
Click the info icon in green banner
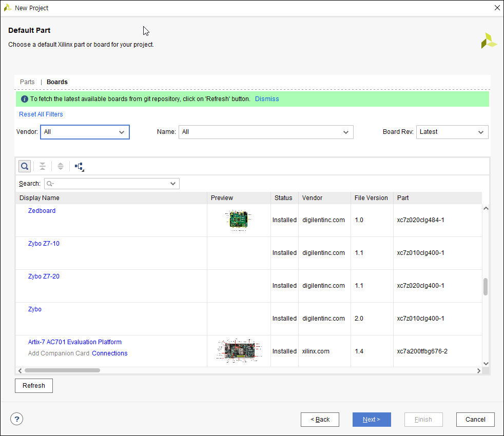[x=25, y=99]
